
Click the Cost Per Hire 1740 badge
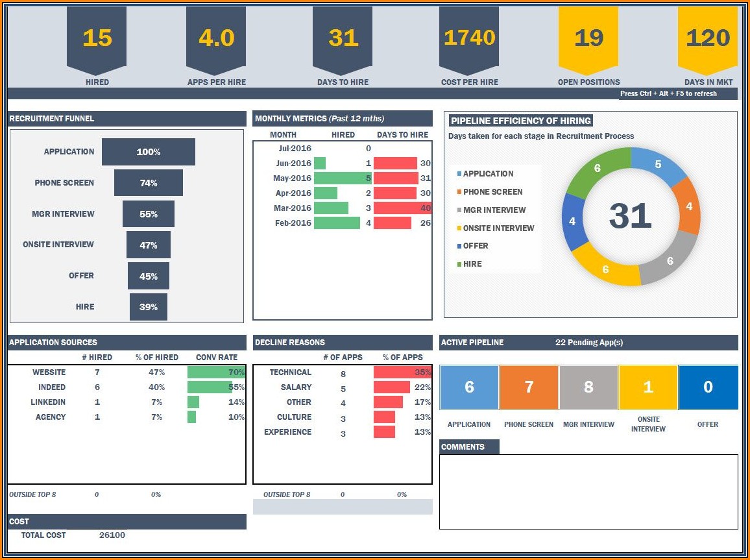tap(469, 39)
